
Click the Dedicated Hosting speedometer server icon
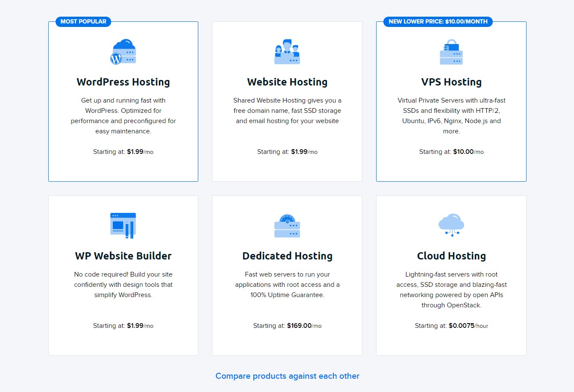pos(287,226)
